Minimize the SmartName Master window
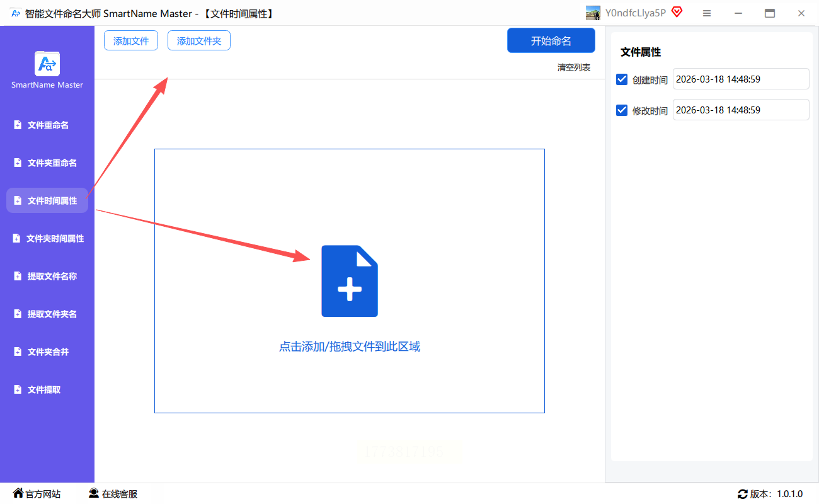The height and width of the screenshot is (504, 819). [x=738, y=13]
